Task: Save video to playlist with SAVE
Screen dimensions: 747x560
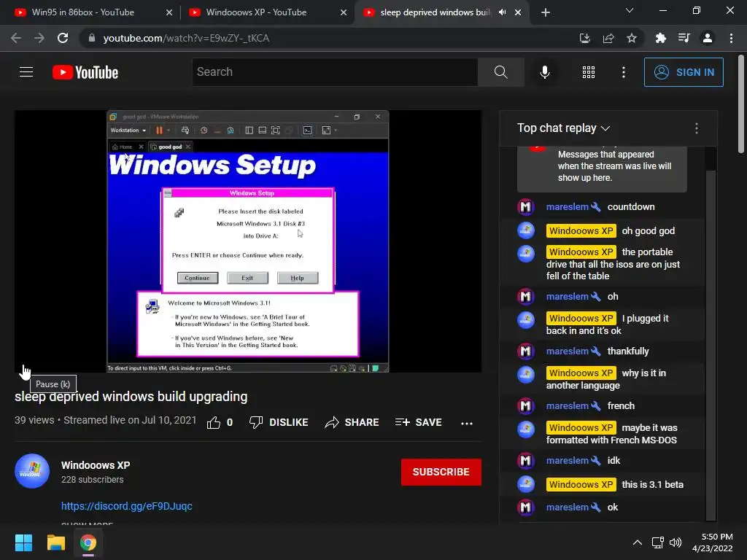Action: coord(418,422)
